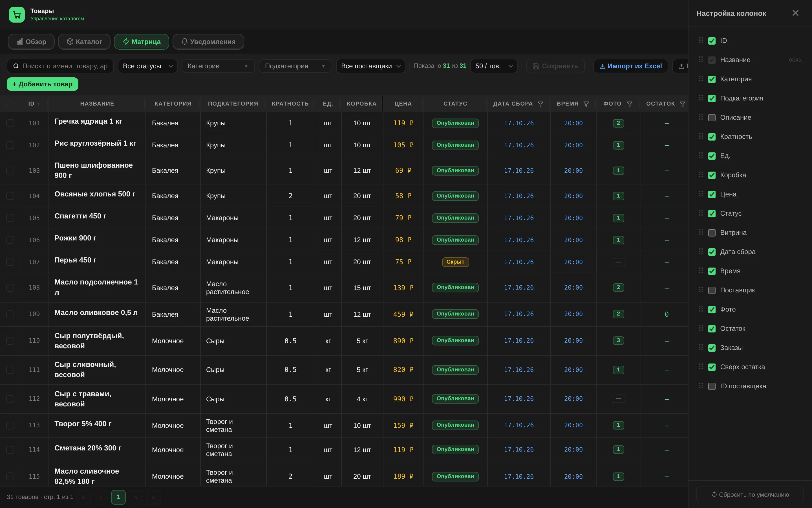812x508 pixels.
Task: Switch to the Обзор tab
Action: point(31,42)
